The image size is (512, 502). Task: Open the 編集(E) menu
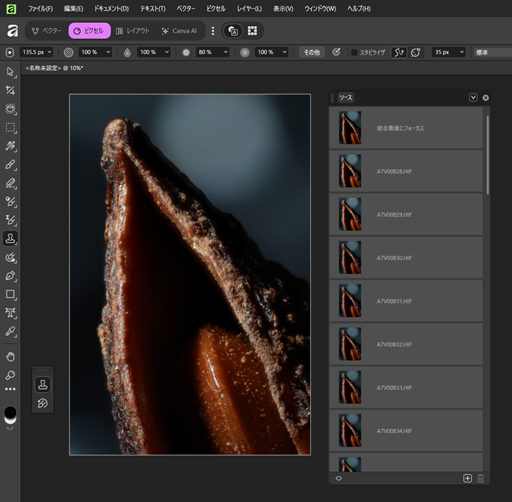click(73, 9)
